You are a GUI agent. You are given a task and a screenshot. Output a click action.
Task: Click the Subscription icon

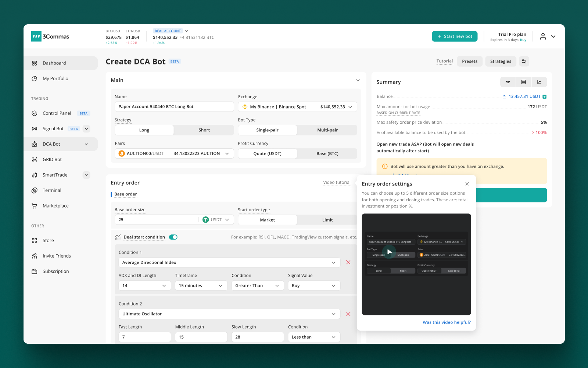click(35, 272)
